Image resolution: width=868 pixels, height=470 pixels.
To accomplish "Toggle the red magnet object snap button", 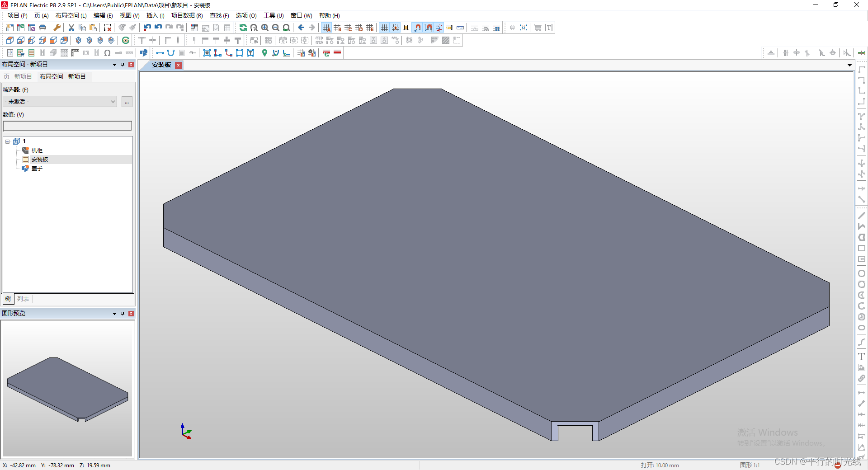I will click(x=417, y=28).
